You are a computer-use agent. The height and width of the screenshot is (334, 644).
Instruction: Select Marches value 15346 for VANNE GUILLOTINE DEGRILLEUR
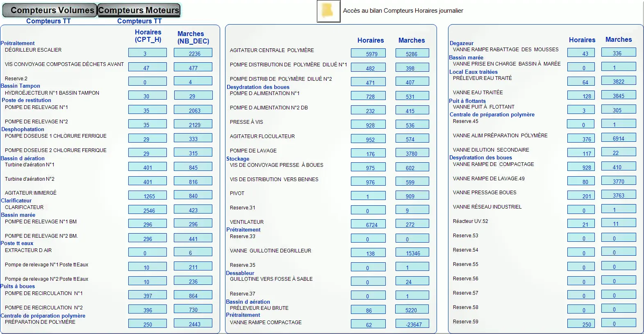(412, 253)
